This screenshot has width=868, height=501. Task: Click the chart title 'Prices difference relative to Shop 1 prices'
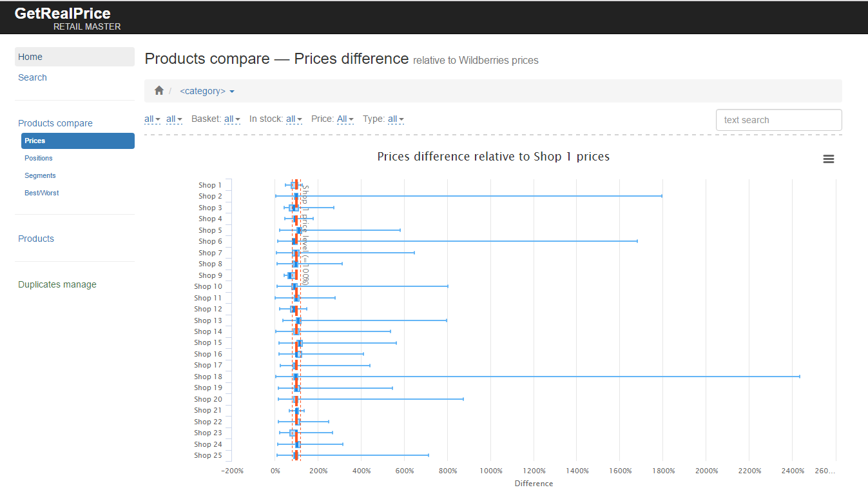coord(494,157)
